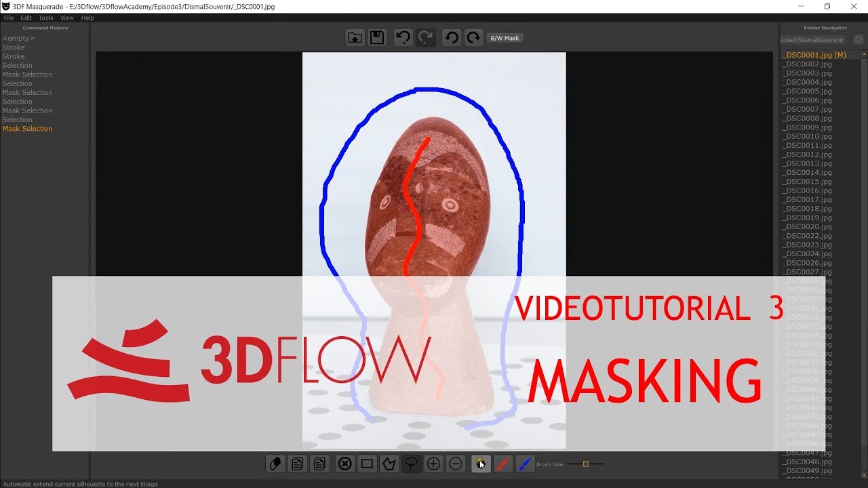The width and height of the screenshot is (868, 488).
Task: Pick the red foreground brush
Action: pyautogui.click(x=502, y=464)
